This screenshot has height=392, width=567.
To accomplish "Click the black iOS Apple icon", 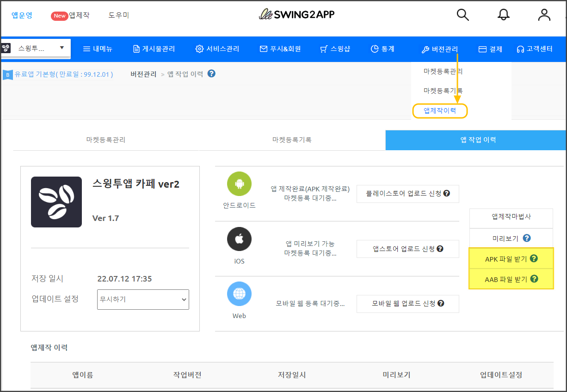I will (x=239, y=239).
